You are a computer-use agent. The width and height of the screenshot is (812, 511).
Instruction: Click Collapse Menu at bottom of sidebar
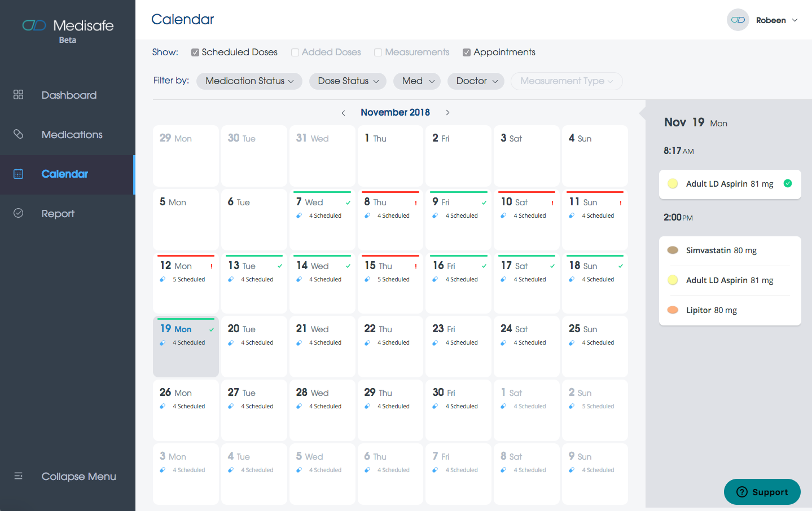(x=78, y=477)
